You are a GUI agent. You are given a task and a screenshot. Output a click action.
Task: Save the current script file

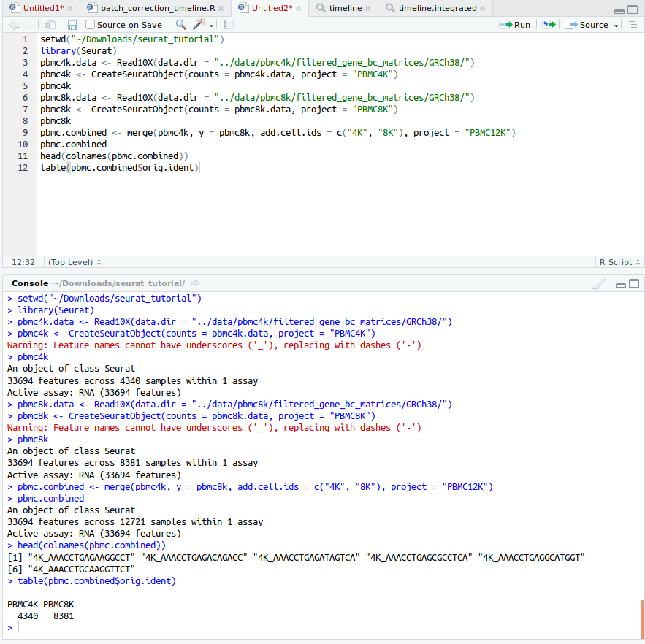pos(72,24)
